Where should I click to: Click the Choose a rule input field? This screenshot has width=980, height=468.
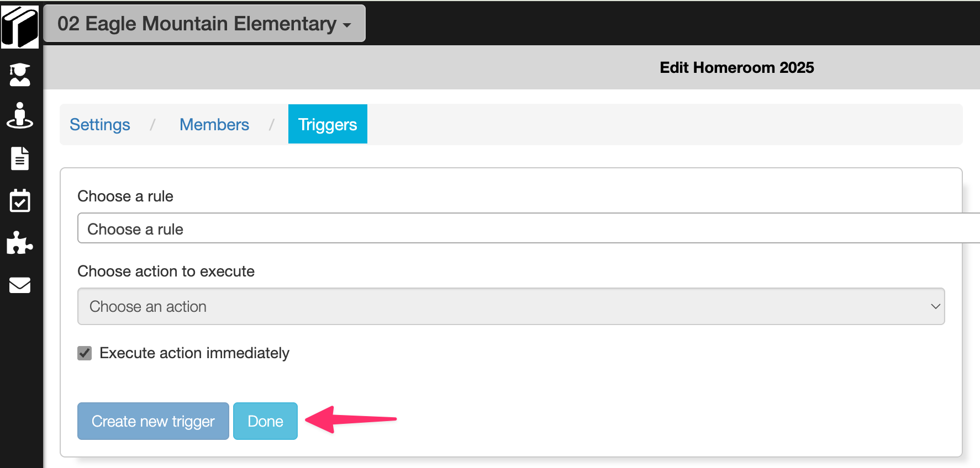pyautogui.click(x=529, y=228)
